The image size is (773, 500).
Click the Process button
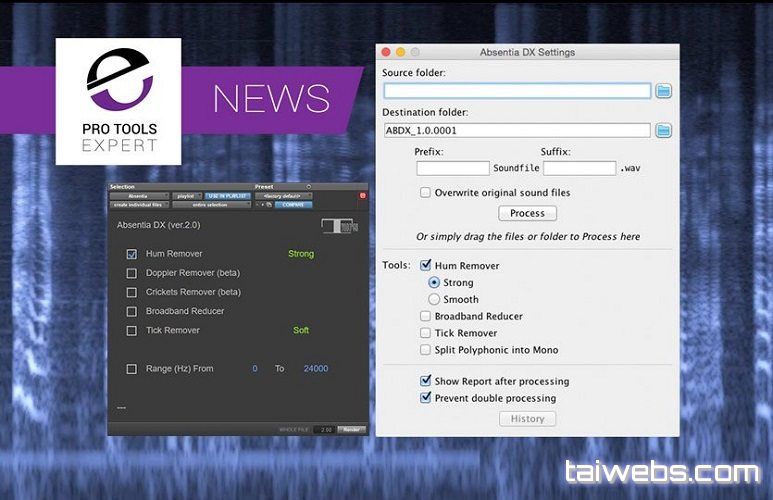point(527,213)
